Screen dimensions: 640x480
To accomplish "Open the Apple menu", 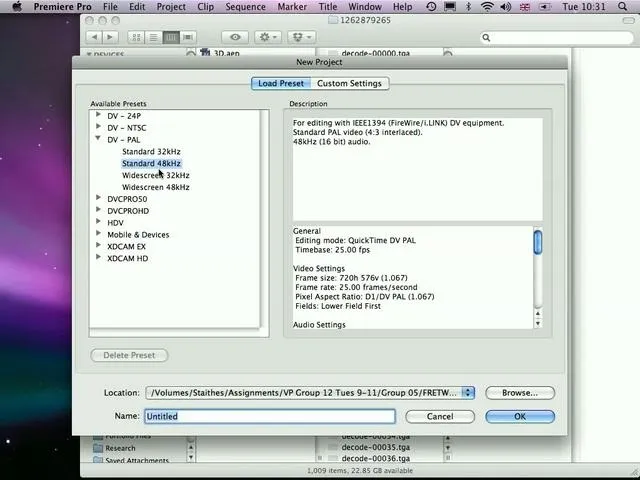I will click(x=17, y=7).
